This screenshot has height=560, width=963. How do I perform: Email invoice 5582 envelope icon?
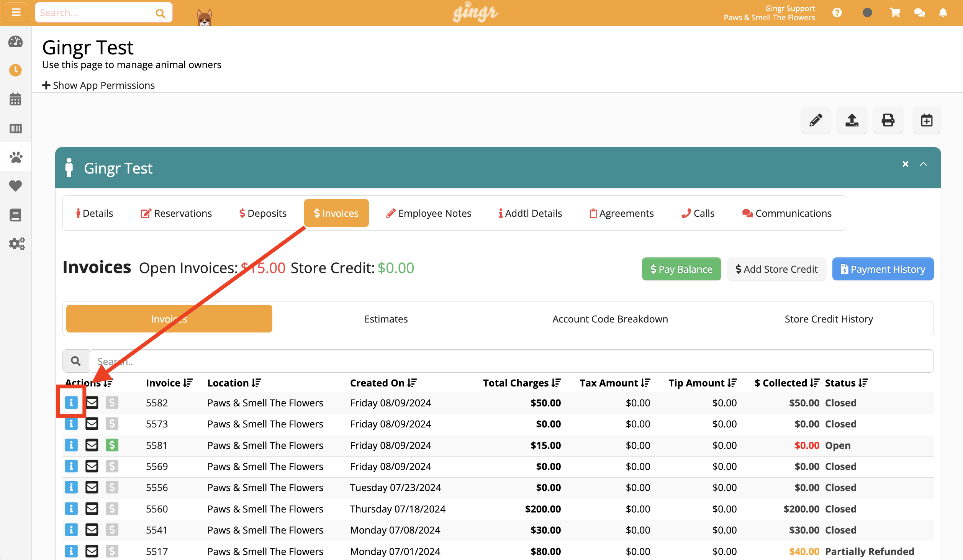[x=92, y=403]
